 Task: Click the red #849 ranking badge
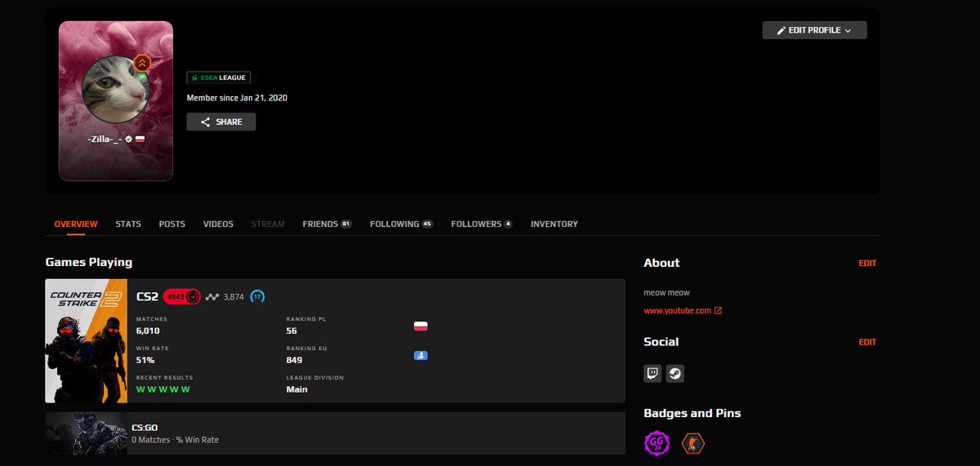[x=182, y=296]
